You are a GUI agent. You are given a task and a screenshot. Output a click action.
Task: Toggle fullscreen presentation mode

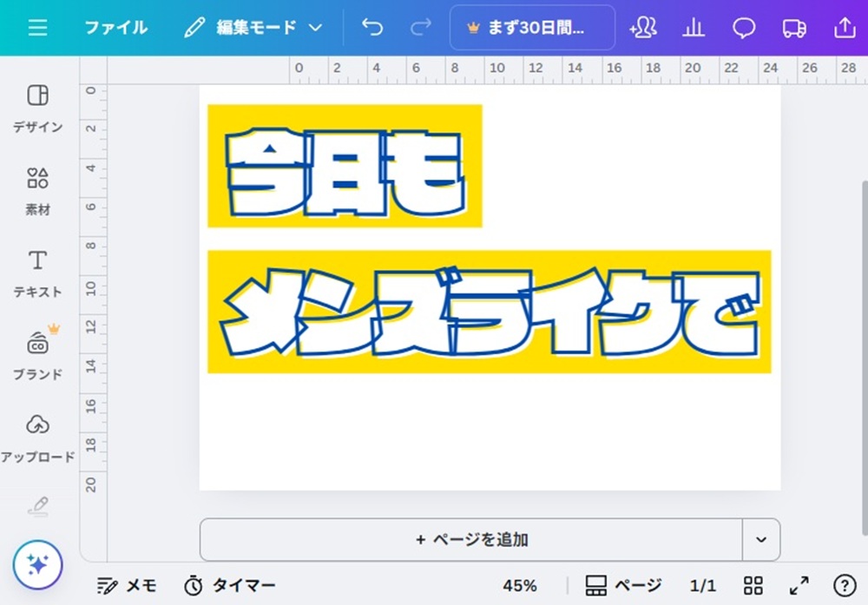click(x=799, y=585)
